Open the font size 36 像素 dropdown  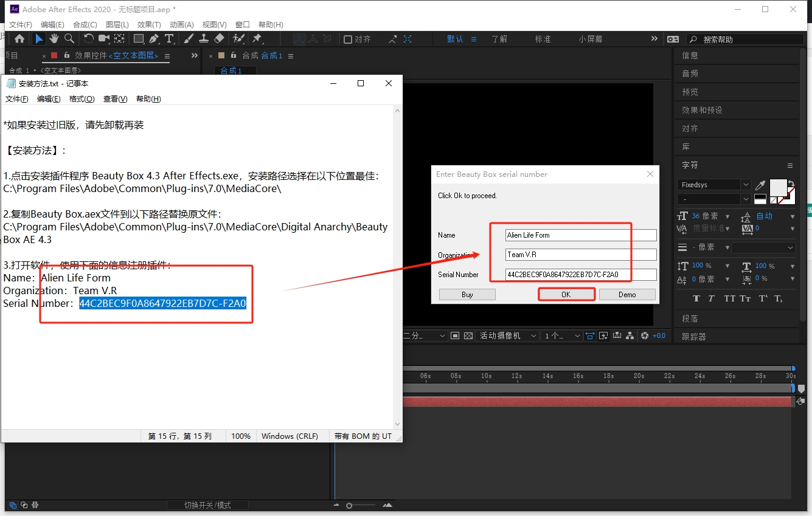(x=728, y=216)
